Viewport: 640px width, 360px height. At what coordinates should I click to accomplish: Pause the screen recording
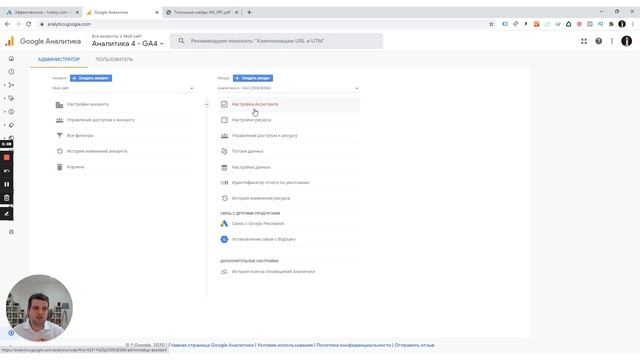click(x=7, y=184)
